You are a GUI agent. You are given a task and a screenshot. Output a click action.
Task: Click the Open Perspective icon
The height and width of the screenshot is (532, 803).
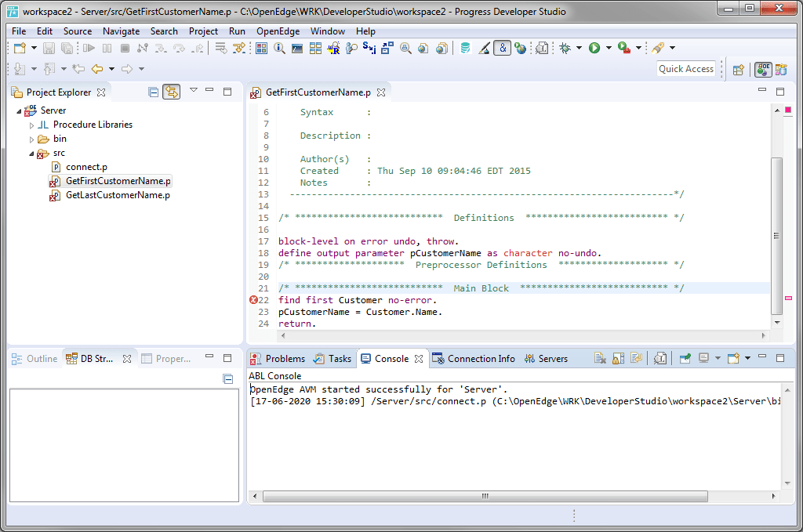[x=739, y=70]
